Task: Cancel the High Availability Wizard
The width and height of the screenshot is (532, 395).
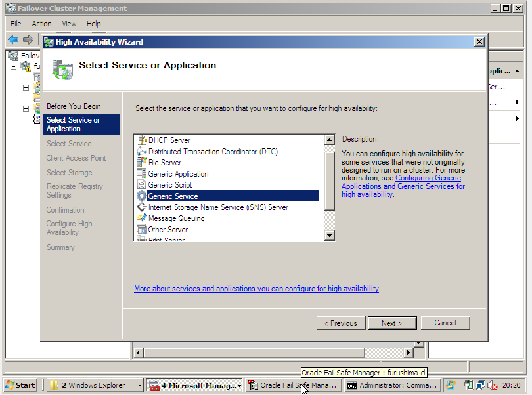Action: [445, 323]
